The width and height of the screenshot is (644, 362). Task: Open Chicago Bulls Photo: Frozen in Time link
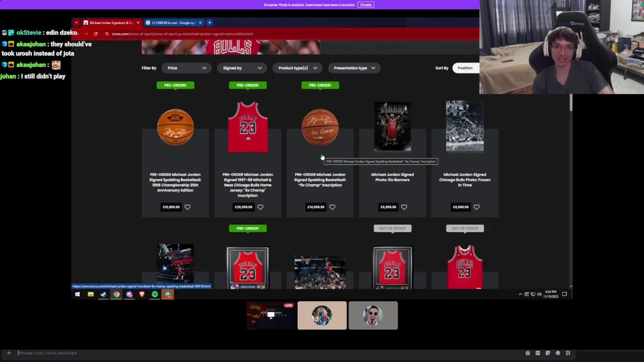(465, 179)
